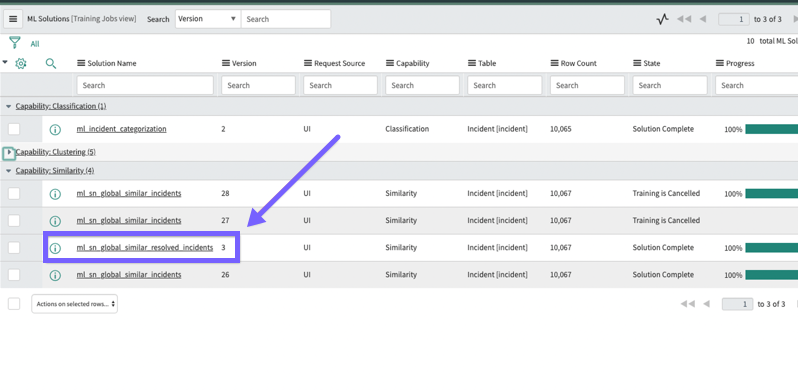This screenshot has height=390, width=798.
Task: Focus Request Source column search box
Action: [x=340, y=85]
